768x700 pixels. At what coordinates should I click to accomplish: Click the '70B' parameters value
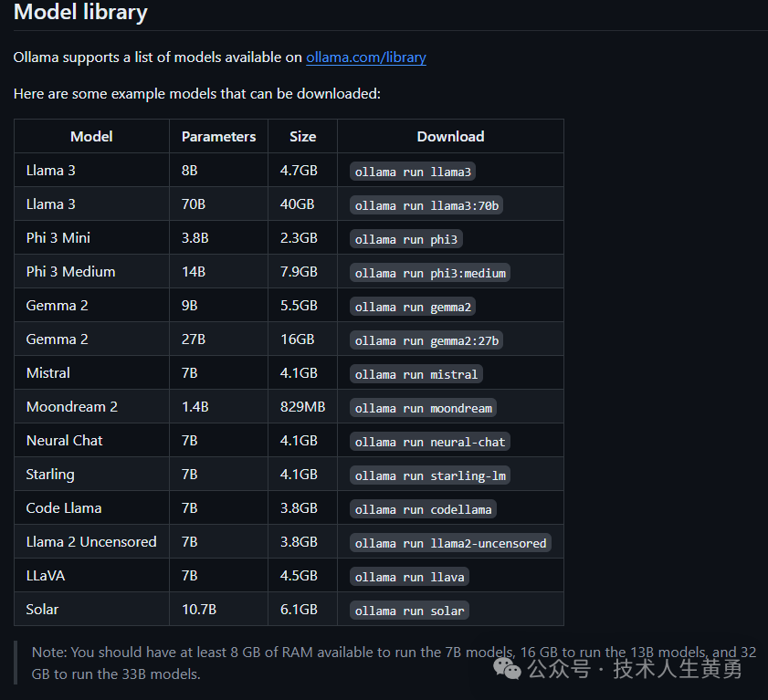coord(194,204)
